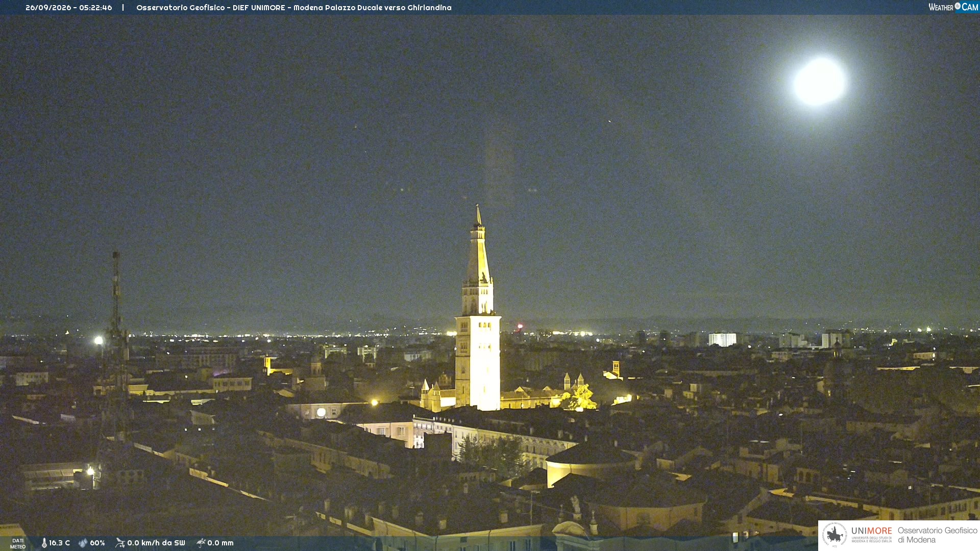Click the white high-rise building on horizon
The width and height of the screenshot is (980, 551).
click(x=722, y=339)
